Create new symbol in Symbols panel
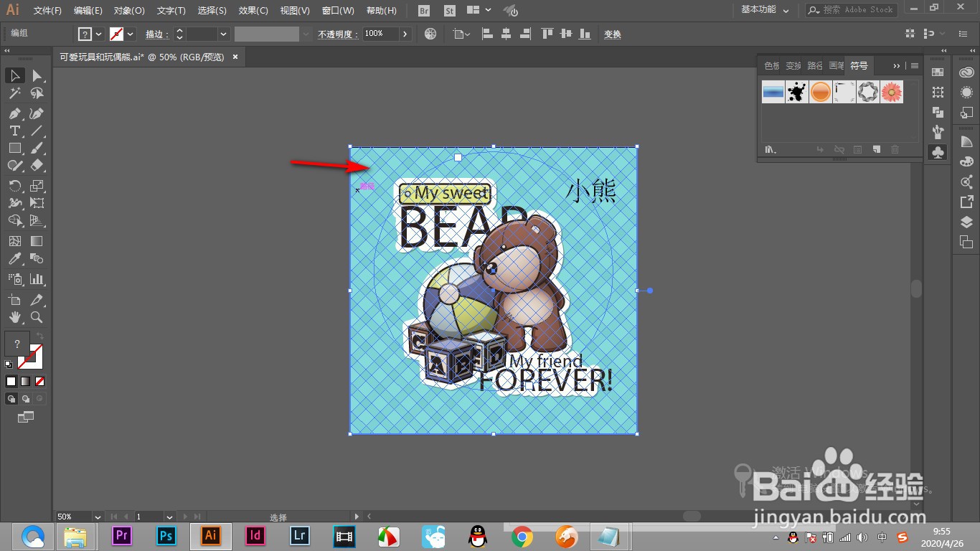 pos(876,149)
